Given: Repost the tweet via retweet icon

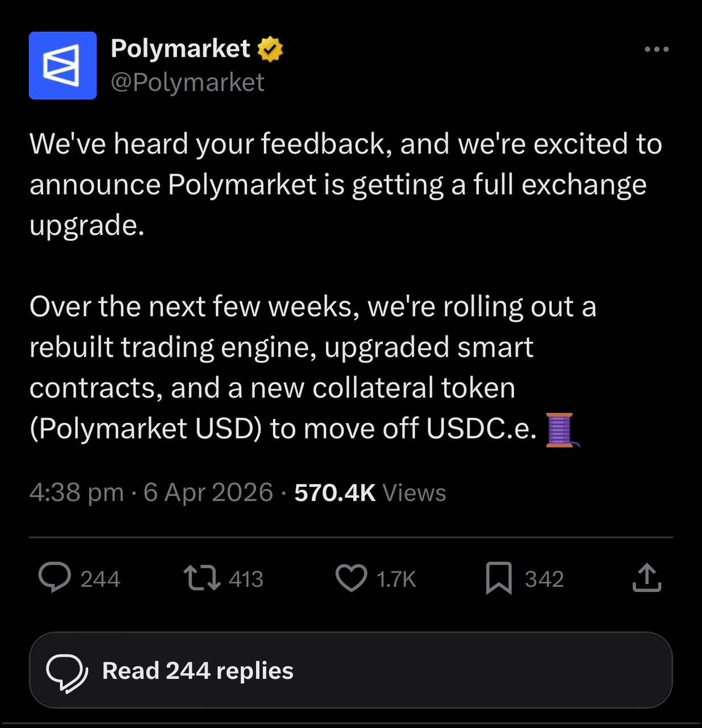Looking at the screenshot, I should [x=202, y=578].
